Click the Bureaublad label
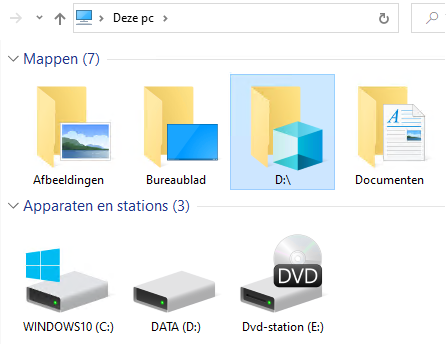 click(176, 180)
